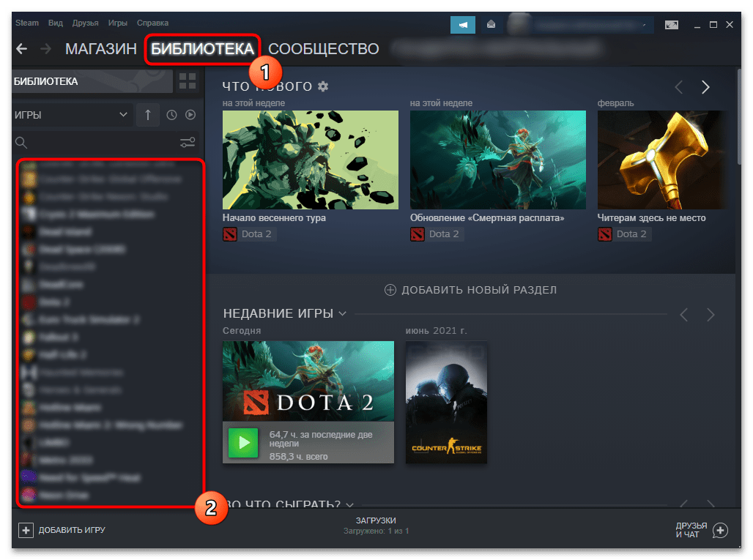
Task: Open Начало весеннего тура news thumbnail
Action: tap(311, 160)
